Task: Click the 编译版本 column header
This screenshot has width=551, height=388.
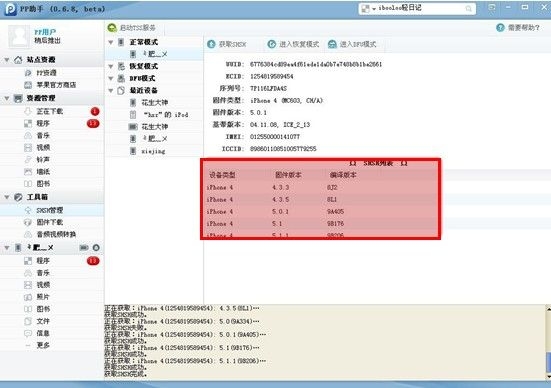Action: 343,175
